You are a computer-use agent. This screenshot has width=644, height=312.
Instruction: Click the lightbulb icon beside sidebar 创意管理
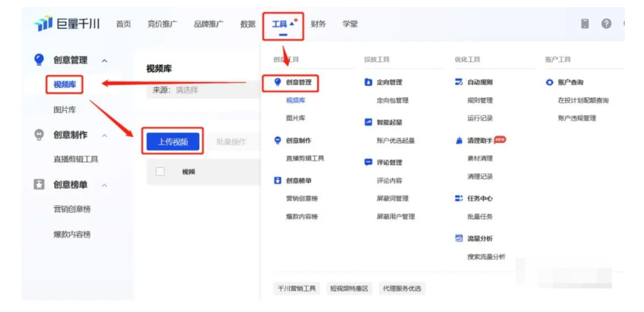tap(39, 59)
